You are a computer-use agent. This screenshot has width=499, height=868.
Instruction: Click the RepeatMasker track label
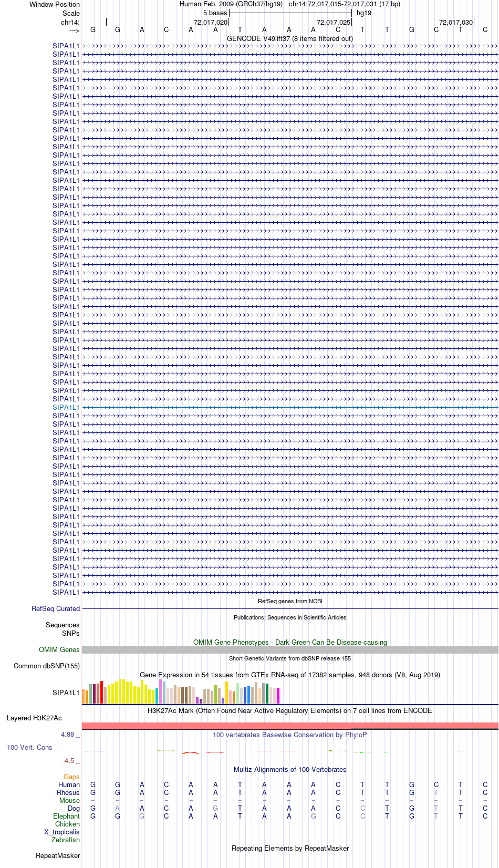click(x=58, y=855)
